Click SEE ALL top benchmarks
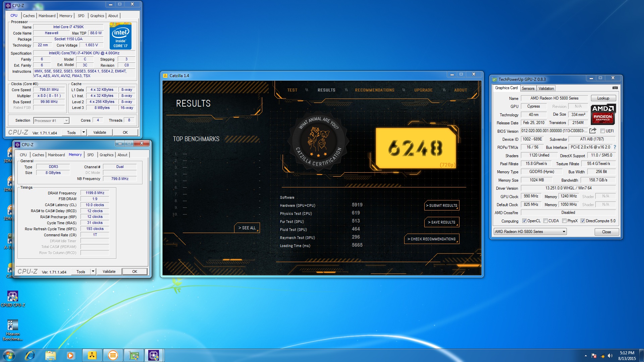The width and height of the screenshot is (644, 362). (x=247, y=228)
